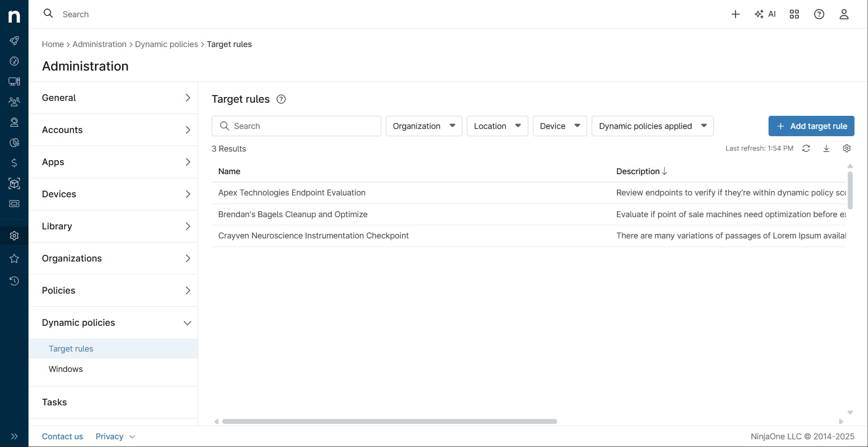Select the Billing dollar icon
The image size is (868, 447).
14,163
